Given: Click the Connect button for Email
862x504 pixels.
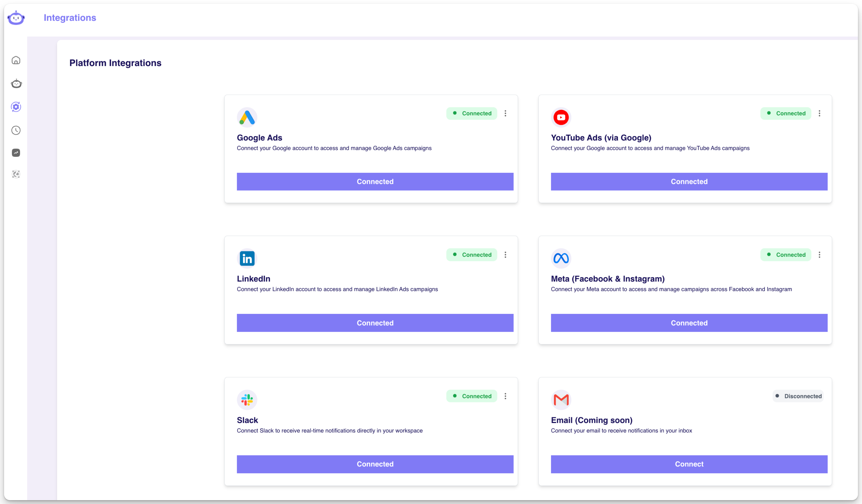Looking at the screenshot, I should click(689, 464).
